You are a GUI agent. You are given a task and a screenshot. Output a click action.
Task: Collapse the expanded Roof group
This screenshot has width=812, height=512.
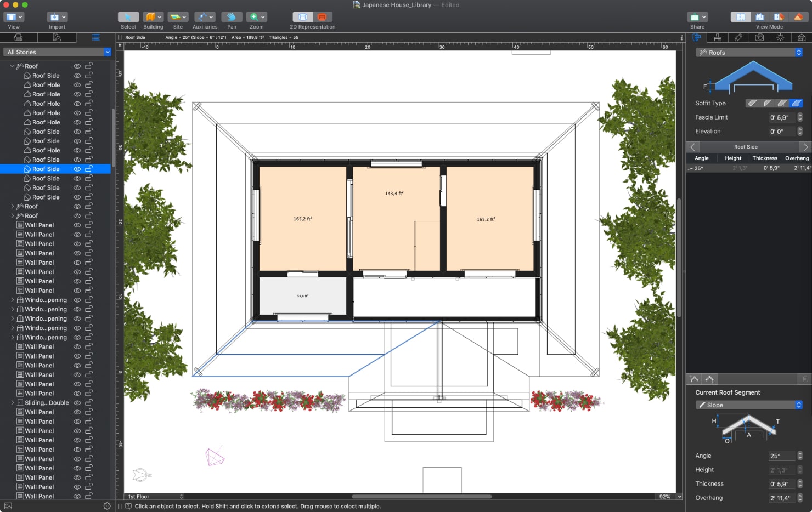pos(12,66)
